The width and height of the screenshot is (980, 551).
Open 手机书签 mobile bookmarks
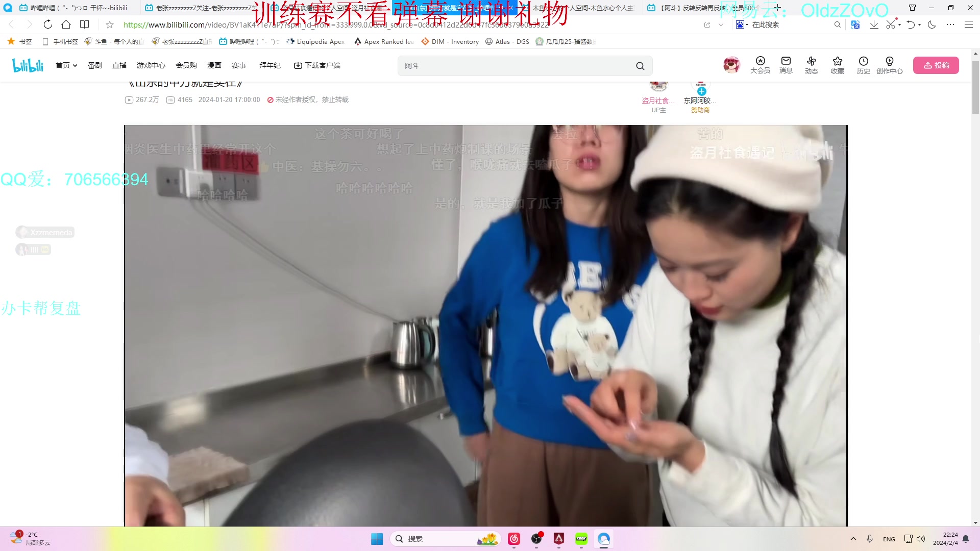tap(60, 41)
